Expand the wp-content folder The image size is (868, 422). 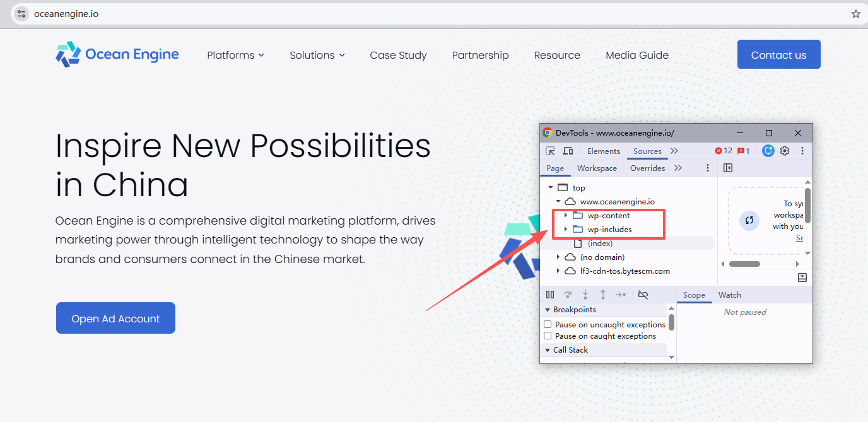(x=565, y=216)
